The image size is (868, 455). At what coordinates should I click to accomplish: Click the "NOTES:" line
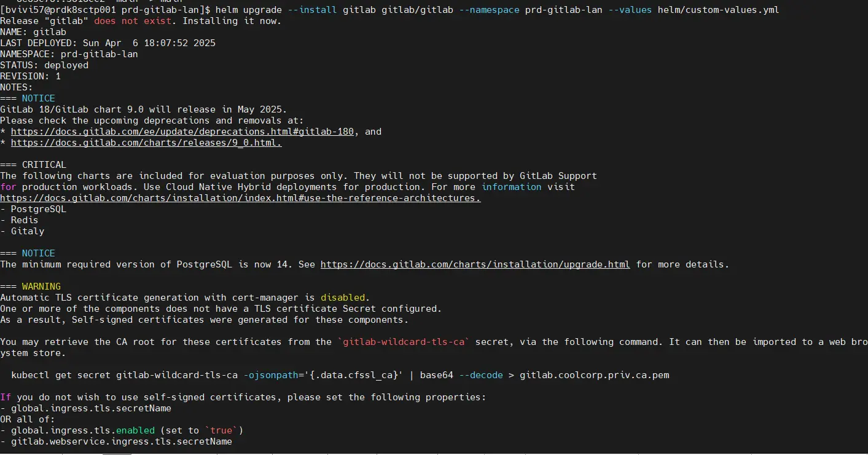(x=17, y=87)
